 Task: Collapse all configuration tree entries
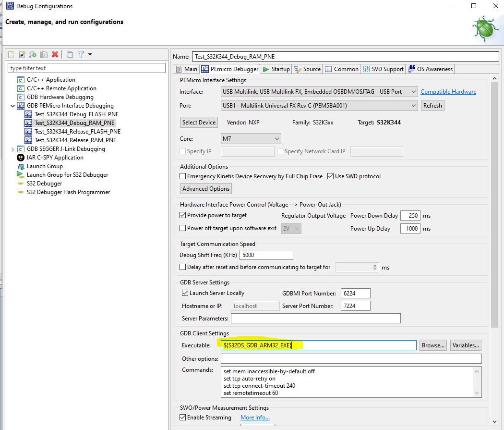tap(70, 54)
